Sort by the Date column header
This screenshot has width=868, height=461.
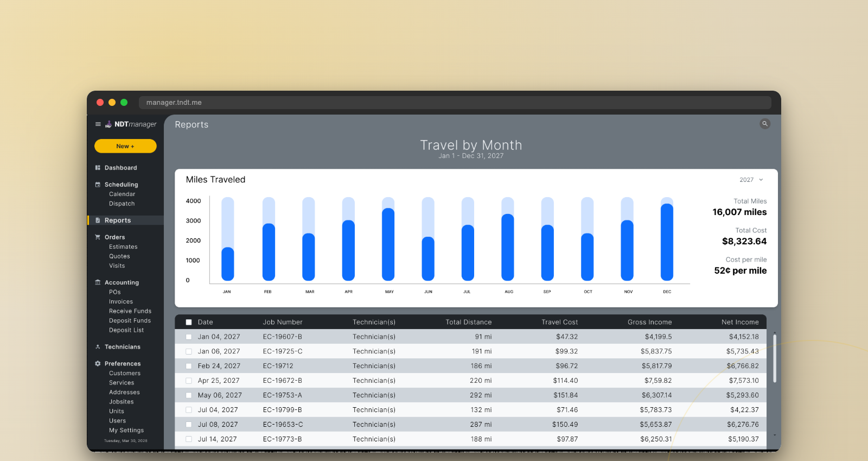click(x=205, y=323)
